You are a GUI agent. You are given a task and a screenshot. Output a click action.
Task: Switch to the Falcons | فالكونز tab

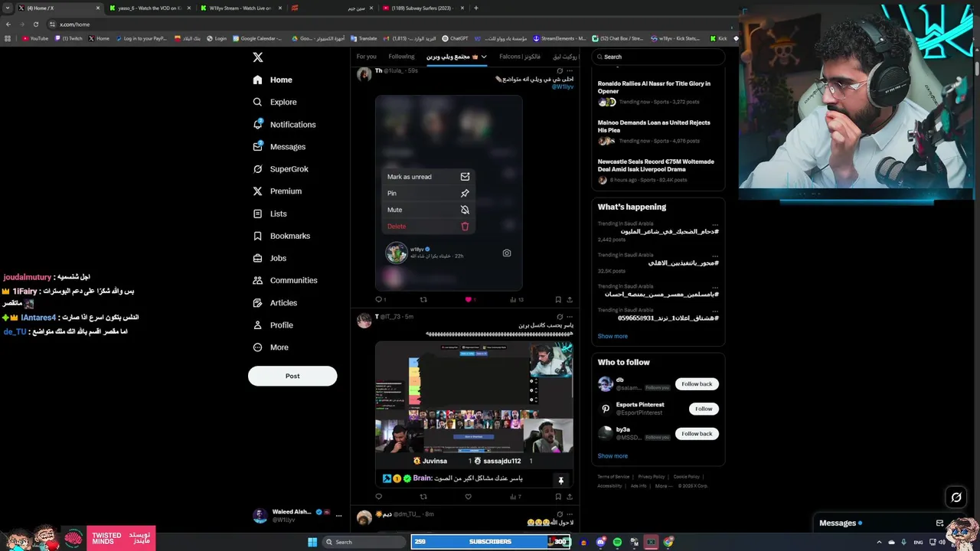click(x=520, y=57)
